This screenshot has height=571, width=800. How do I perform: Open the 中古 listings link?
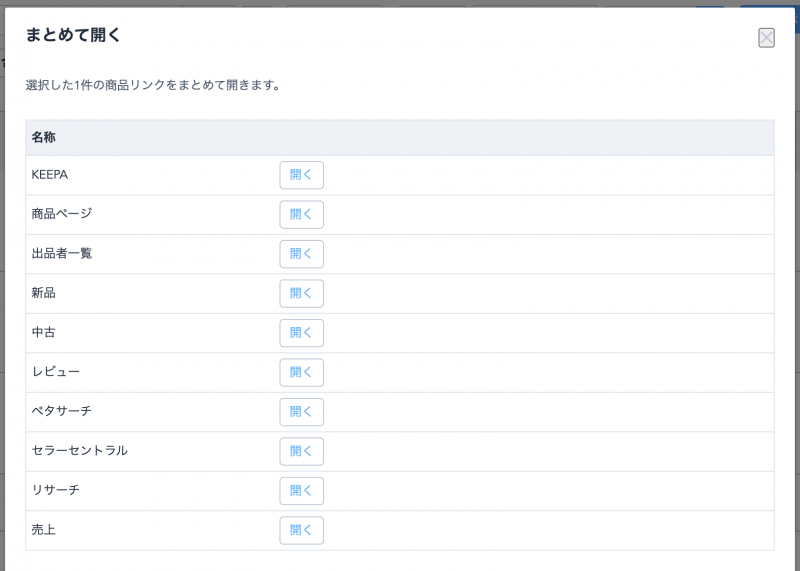(x=302, y=333)
